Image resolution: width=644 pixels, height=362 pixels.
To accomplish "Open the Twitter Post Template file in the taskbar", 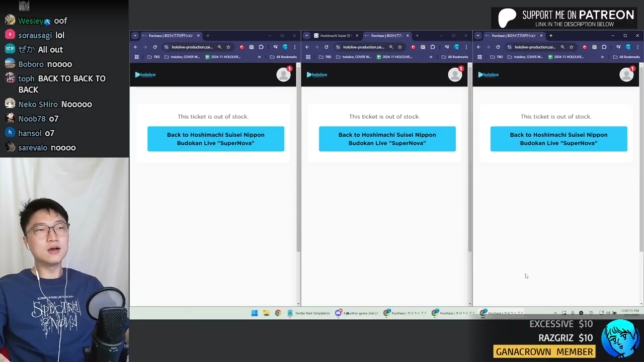I will click(308, 313).
